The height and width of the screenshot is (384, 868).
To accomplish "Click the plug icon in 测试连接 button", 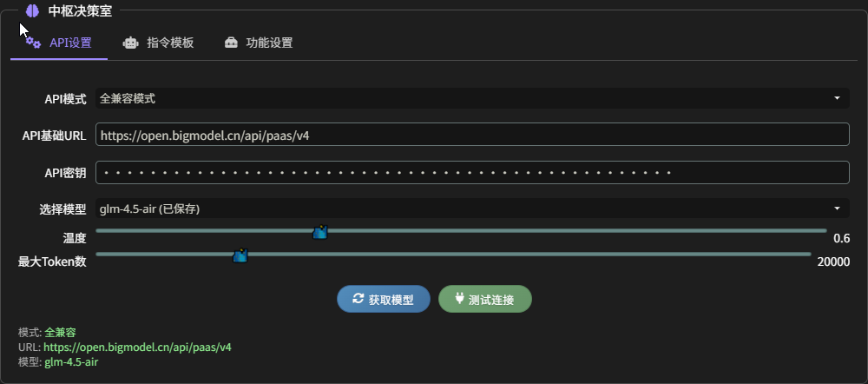I will pyautogui.click(x=459, y=299).
